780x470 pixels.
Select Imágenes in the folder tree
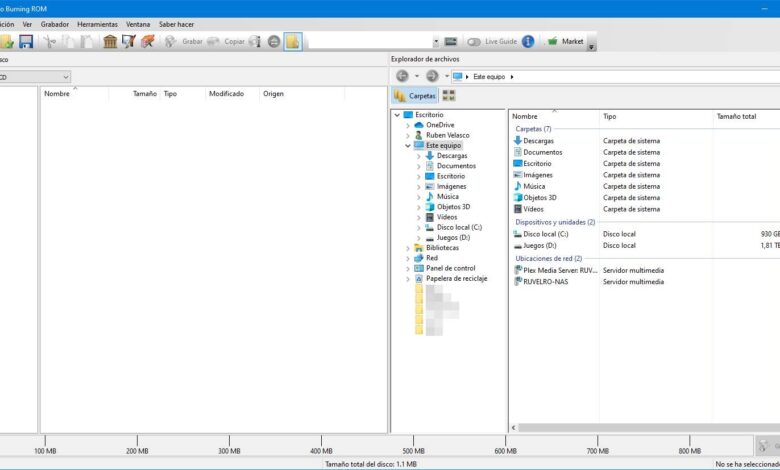[x=452, y=187]
